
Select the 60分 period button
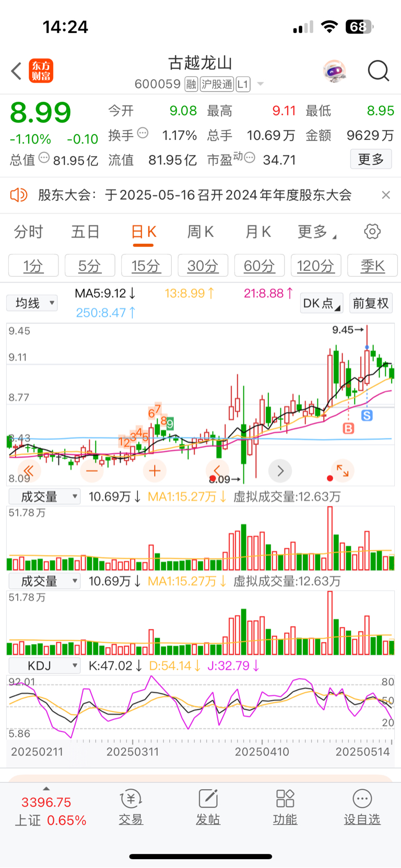click(260, 266)
